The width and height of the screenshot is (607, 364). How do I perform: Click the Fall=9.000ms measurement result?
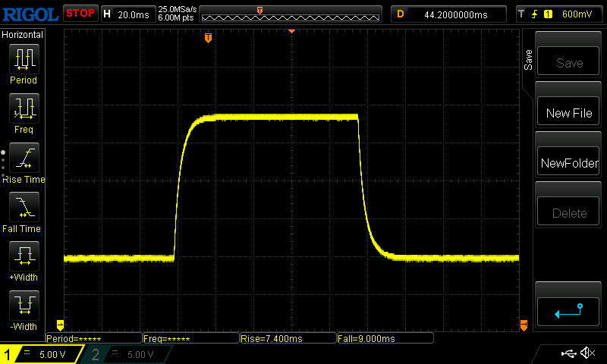[385, 338]
